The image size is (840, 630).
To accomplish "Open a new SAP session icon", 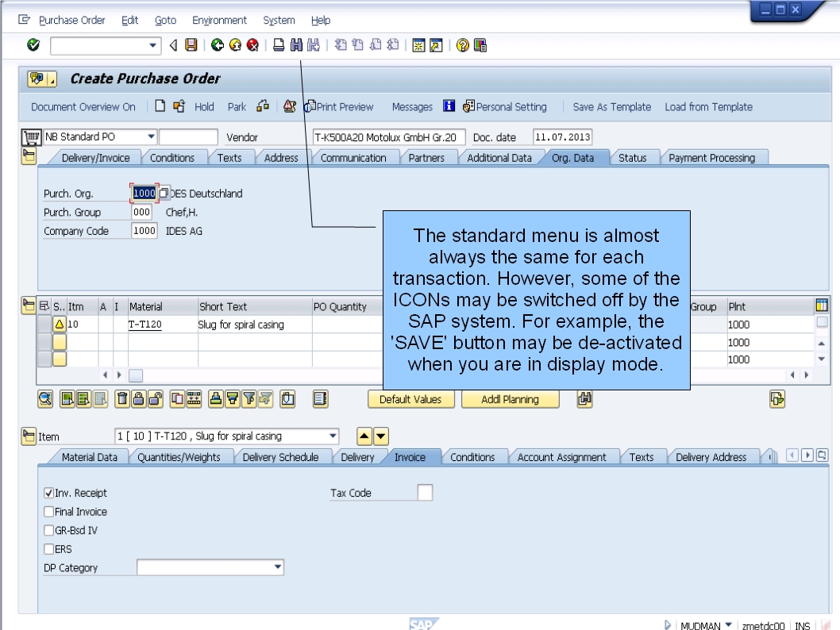I will click(x=418, y=45).
